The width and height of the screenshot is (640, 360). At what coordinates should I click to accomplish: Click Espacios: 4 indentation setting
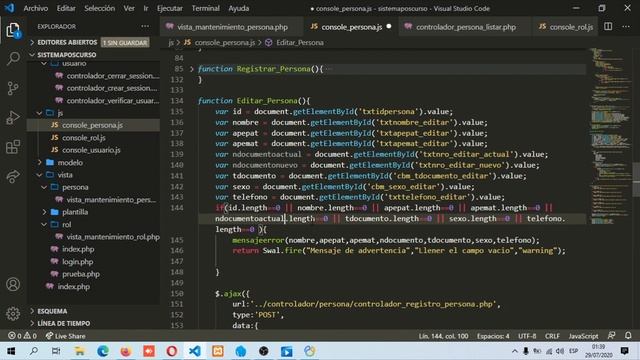point(493,336)
